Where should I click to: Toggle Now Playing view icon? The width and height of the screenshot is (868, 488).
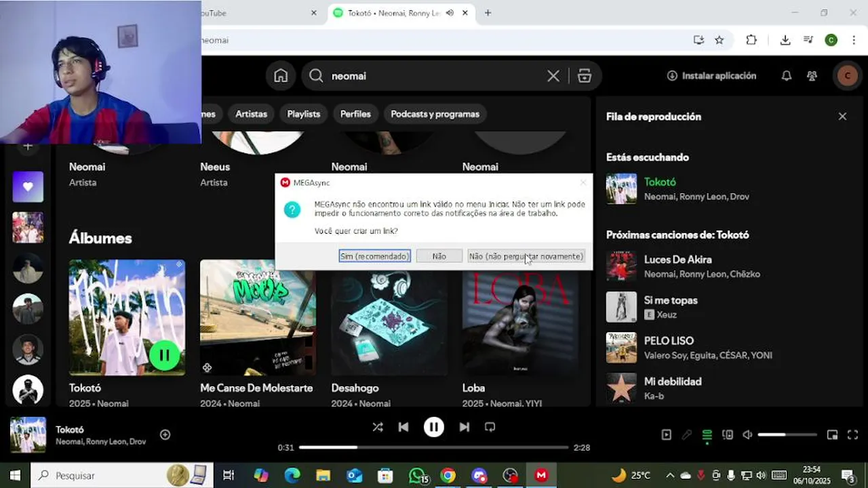pyautogui.click(x=667, y=435)
